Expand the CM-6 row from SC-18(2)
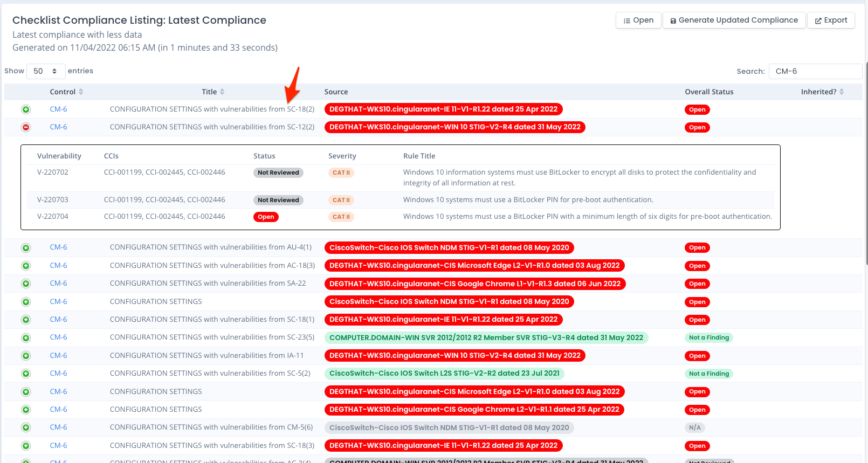 tap(26, 109)
